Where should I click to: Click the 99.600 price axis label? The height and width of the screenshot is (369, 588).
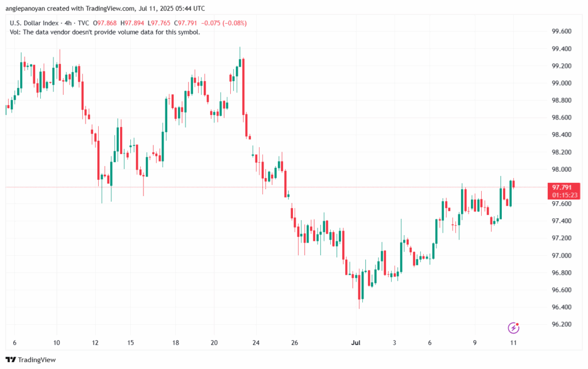(562, 31)
